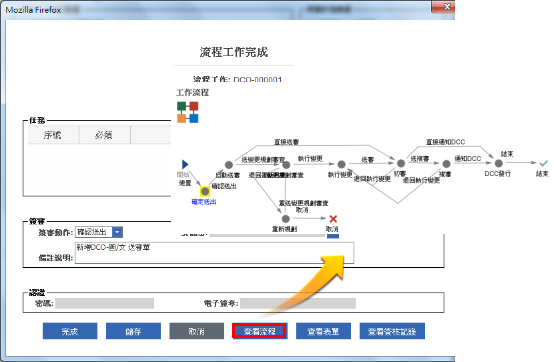Image resolution: width=554 pixels, height=362 pixels.
Task: Click the 備註說明 text field
Action: pyautogui.click(x=214, y=253)
